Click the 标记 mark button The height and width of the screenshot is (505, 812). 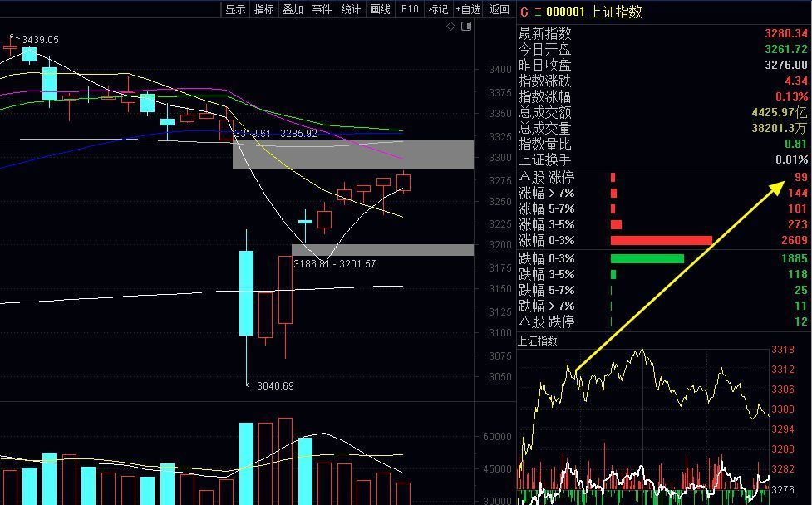pos(438,9)
